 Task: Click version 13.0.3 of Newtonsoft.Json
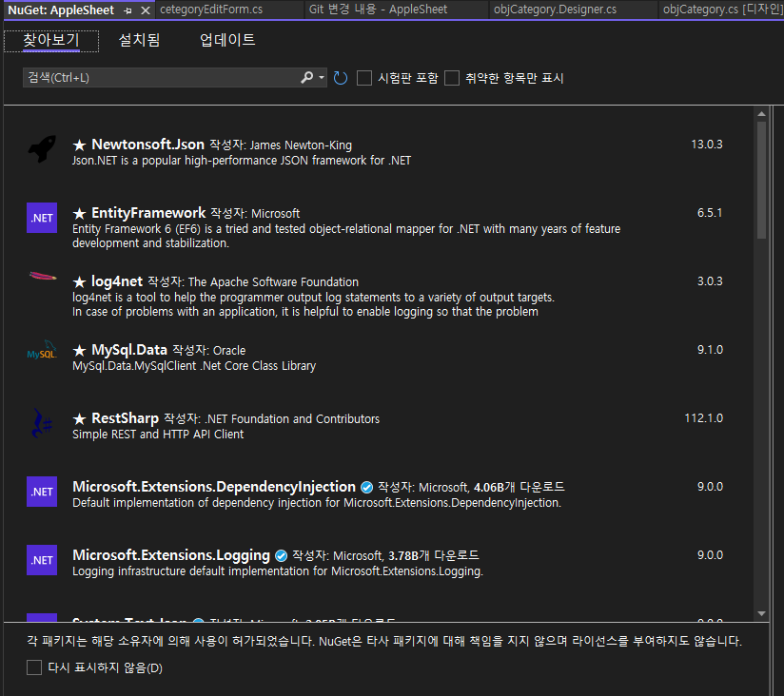click(x=707, y=145)
